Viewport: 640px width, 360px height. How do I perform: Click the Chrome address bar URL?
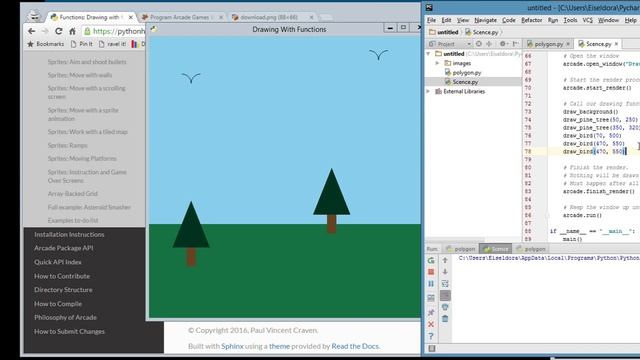point(118,31)
